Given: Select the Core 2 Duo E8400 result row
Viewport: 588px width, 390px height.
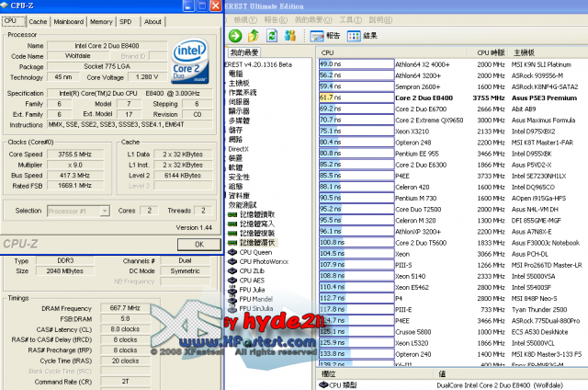Looking at the screenshot, I should (x=453, y=97).
